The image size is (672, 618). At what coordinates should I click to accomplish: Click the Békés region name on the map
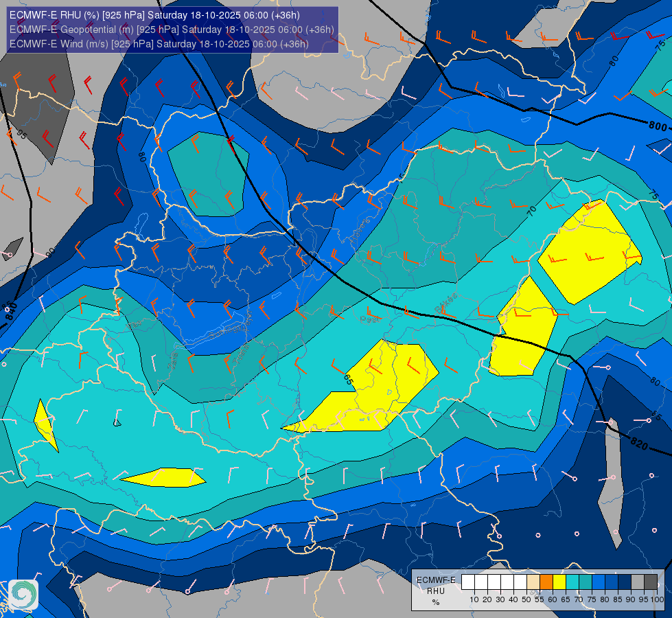point(445,304)
